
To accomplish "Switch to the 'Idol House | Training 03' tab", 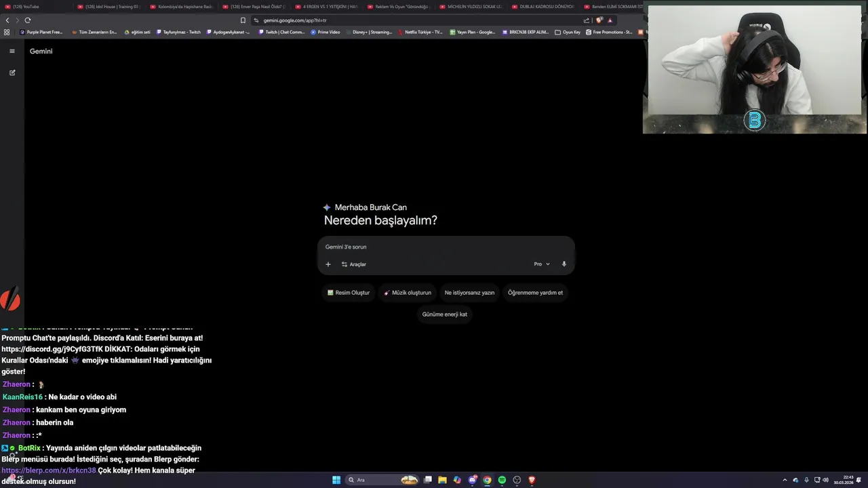I will 108,7.
